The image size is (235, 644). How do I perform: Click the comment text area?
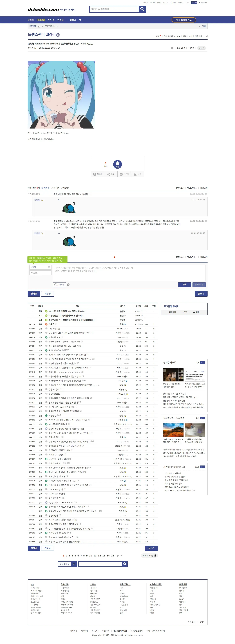pos(129,273)
